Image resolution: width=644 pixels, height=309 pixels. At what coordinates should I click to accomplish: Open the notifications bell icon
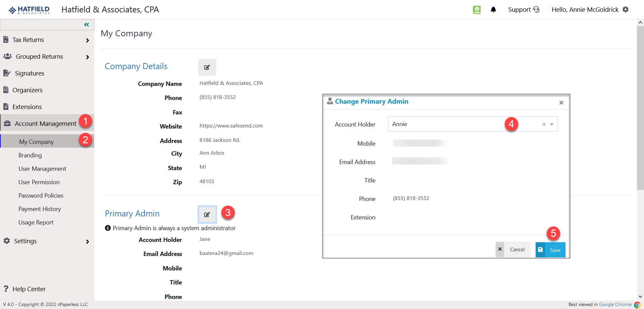[493, 9]
